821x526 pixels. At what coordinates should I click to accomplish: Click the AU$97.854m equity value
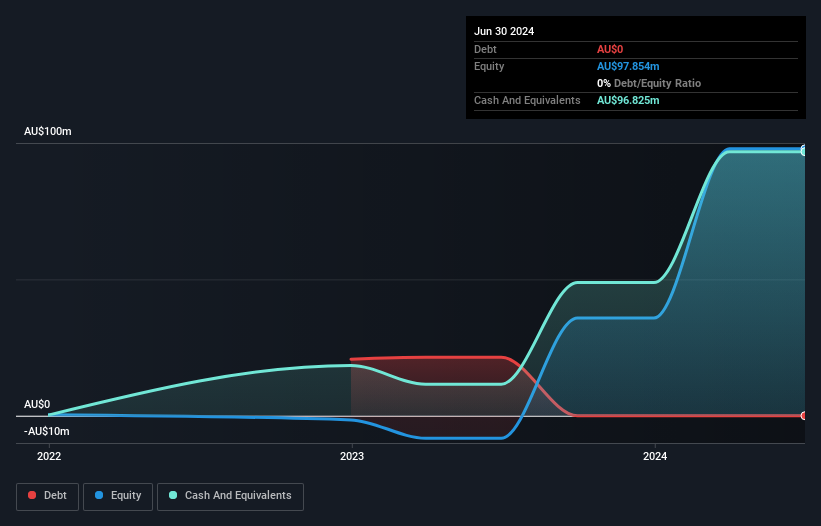(x=628, y=66)
